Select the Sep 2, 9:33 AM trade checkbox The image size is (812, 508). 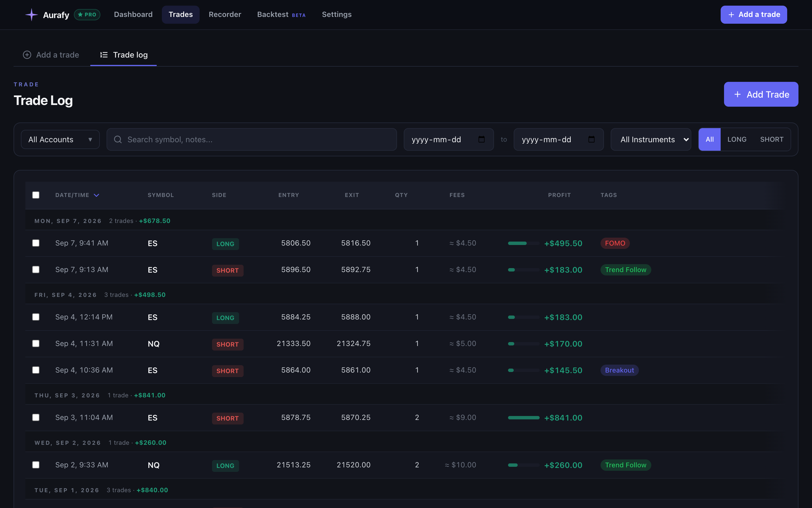tap(36, 465)
